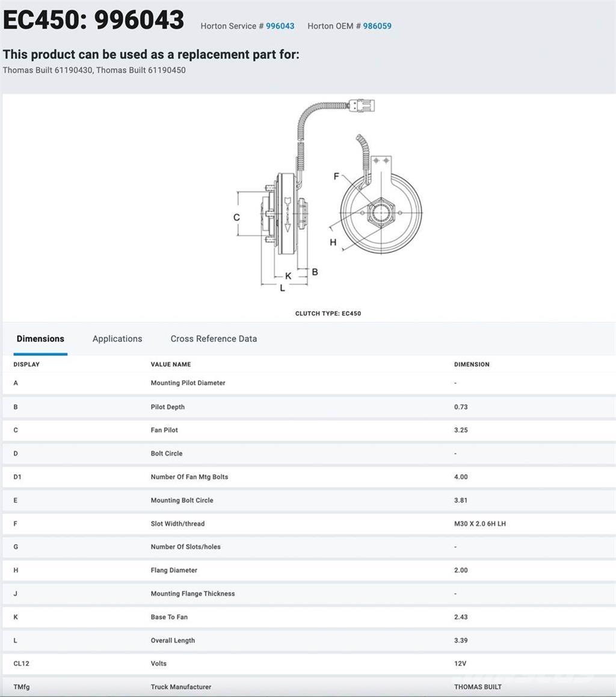The height and width of the screenshot is (697, 616).
Task: Click the F callout label in diagram
Action: coord(336,176)
